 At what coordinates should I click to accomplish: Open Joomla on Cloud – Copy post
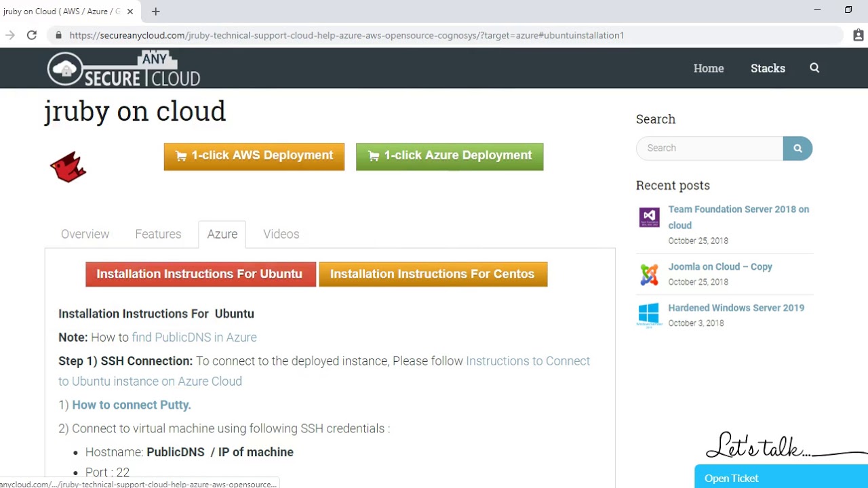point(720,267)
